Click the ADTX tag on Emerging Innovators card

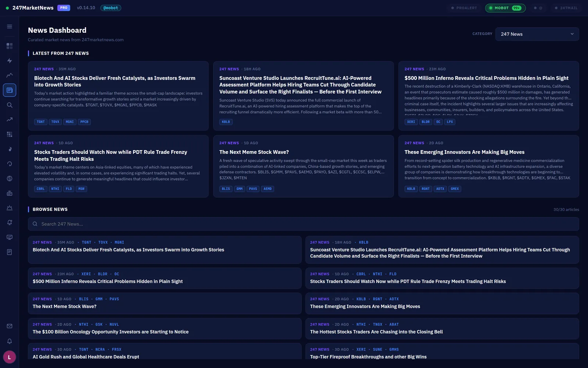[440, 189]
